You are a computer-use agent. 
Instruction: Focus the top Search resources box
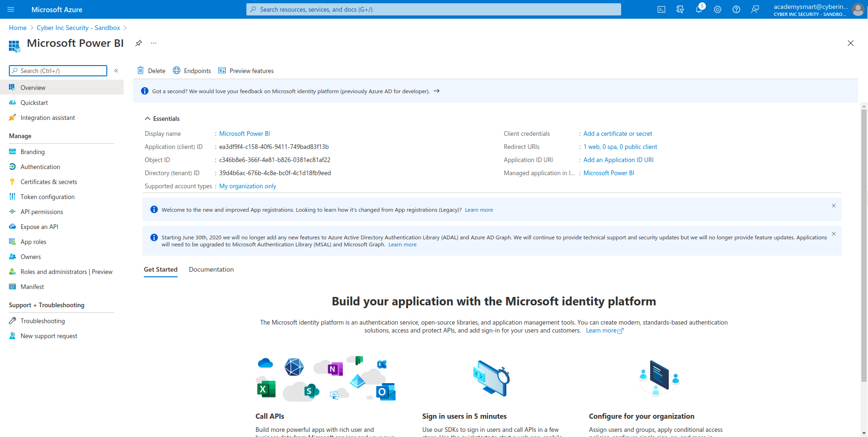click(434, 9)
